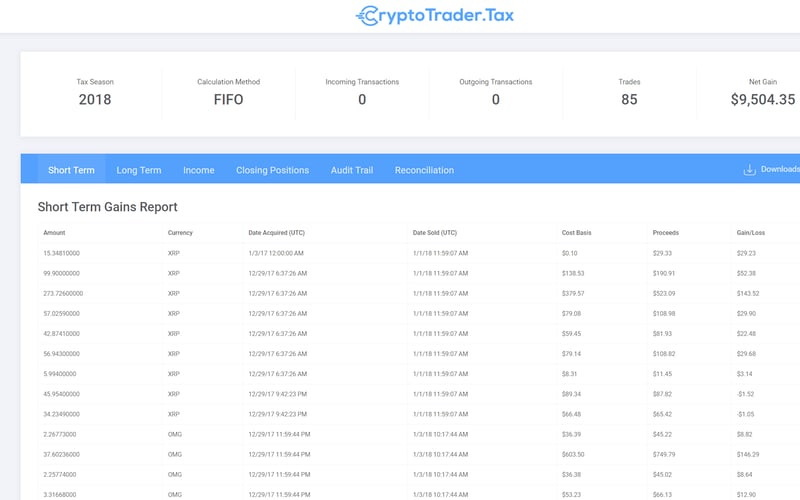Screen dimensions: 800x500
Task: Click gain/loss $143.52 cell
Action: (x=748, y=293)
